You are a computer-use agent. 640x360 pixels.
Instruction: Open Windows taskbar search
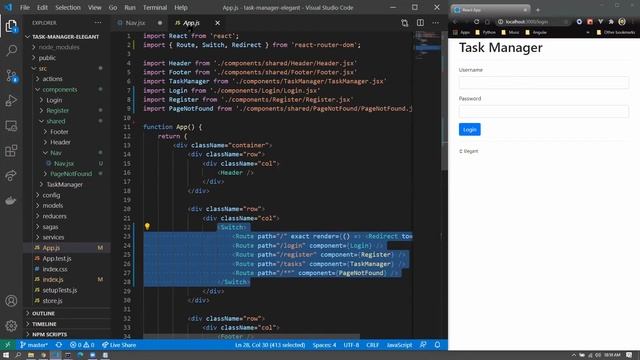click(x=18, y=356)
